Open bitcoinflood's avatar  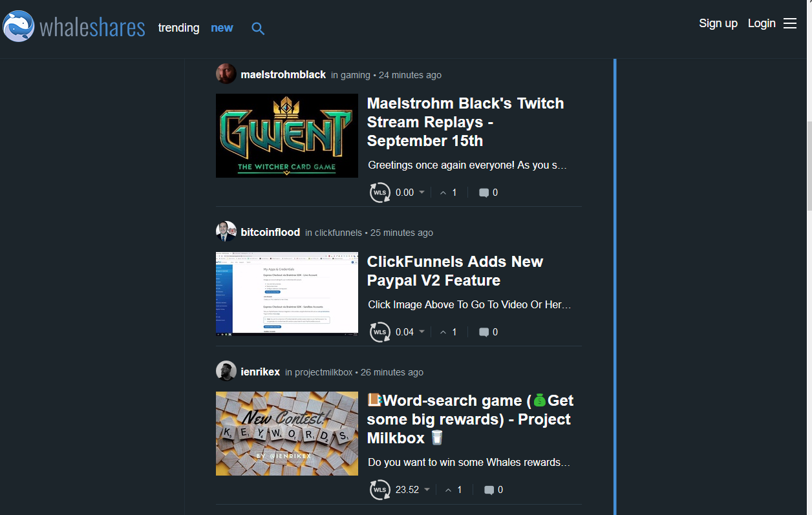[x=226, y=231]
